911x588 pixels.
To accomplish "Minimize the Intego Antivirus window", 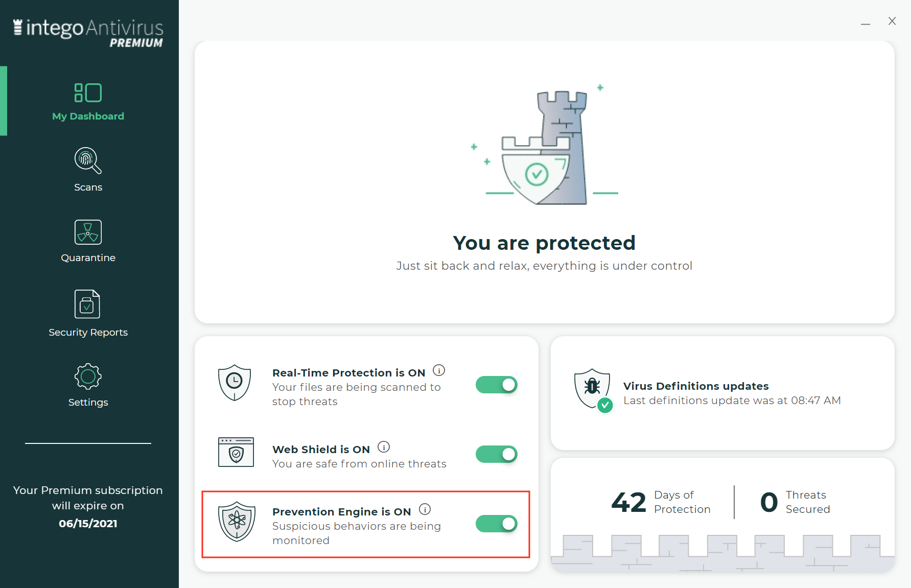I will coord(866,21).
